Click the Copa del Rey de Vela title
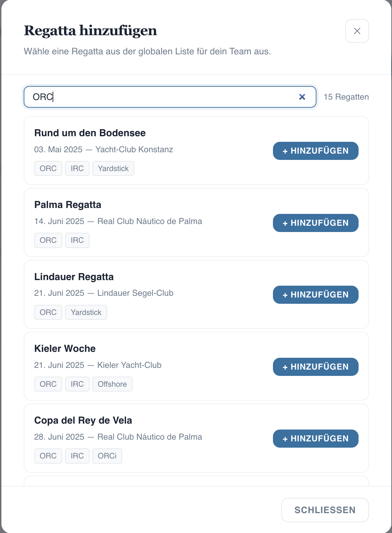 tap(83, 420)
